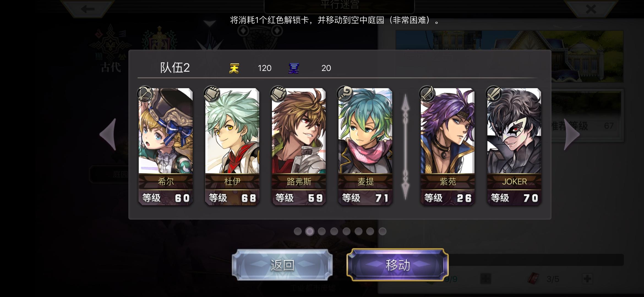This screenshot has height=297, width=644.
Task: Click the yellow 天 light points icon
Action: tap(234, 68)
